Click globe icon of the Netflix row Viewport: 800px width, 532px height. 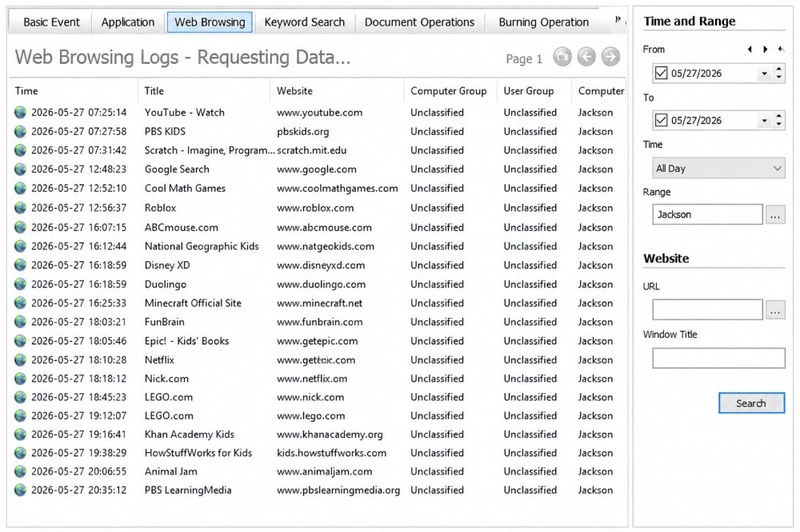[x=20, y=360]
